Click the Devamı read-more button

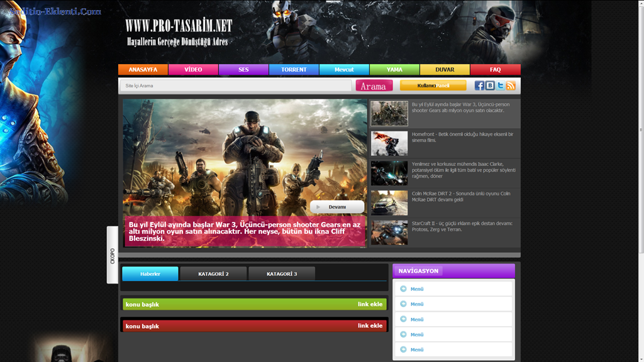(x=337, y=207)
